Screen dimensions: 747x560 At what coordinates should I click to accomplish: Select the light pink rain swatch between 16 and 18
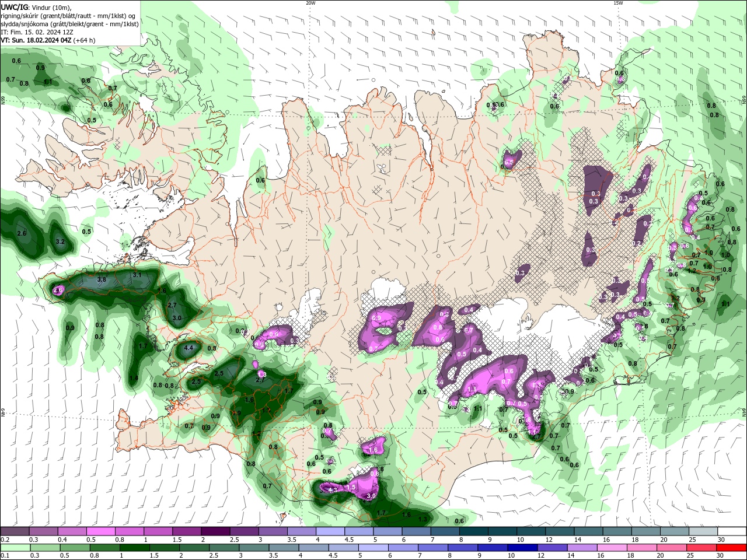pos(612,548)
